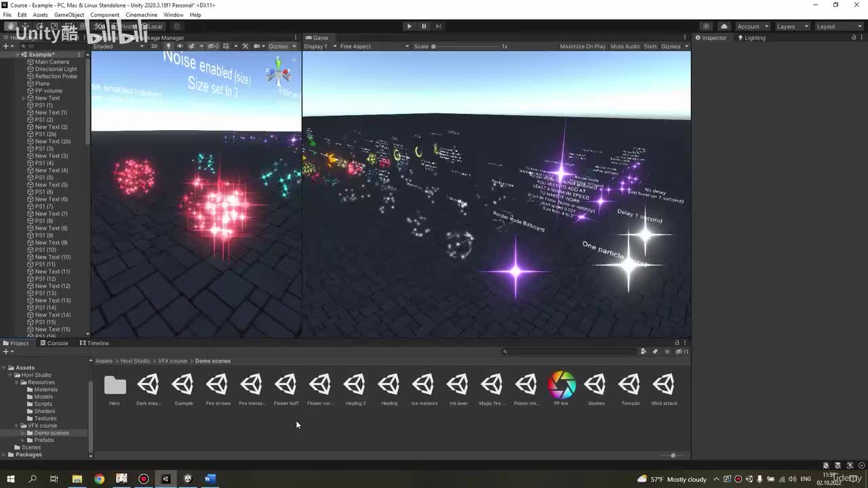Open the Hero folder in Project
This screenshot has height=488, width=868.
[115, 389]
